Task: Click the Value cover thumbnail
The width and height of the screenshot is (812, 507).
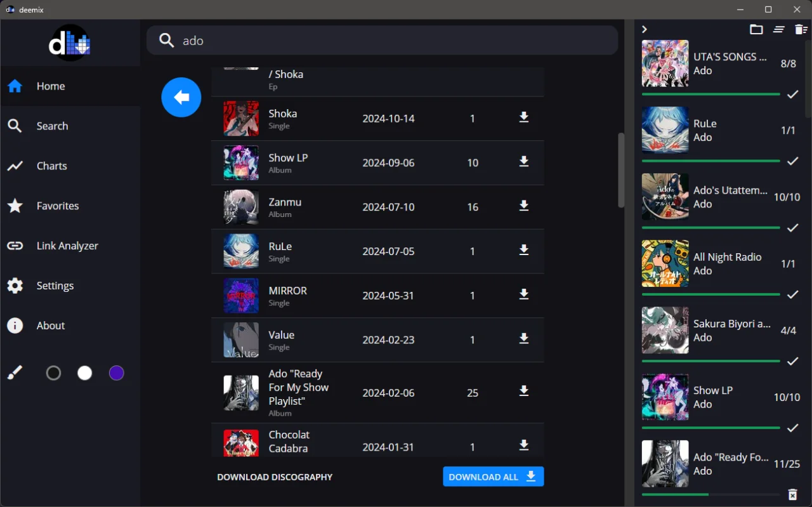Action: click(x=241, y=340)
